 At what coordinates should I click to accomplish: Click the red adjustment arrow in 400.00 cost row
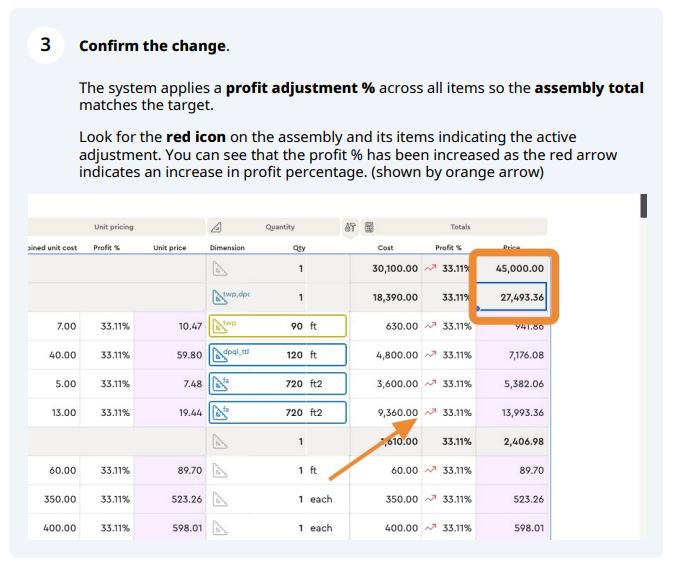click(431, 528)
